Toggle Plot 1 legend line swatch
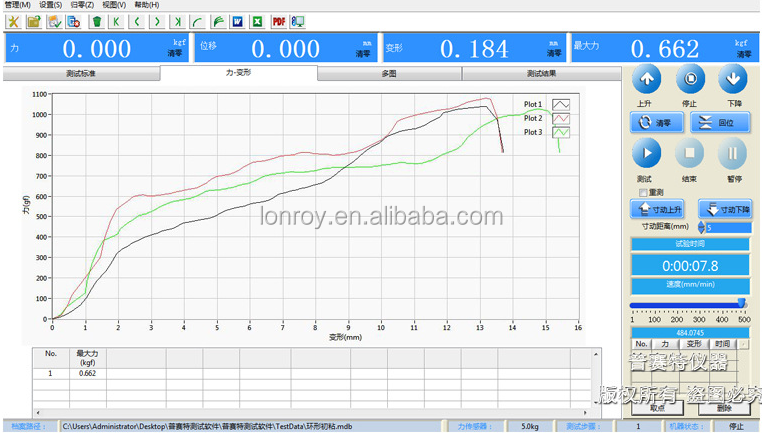The image size is (762, 433). [x=561, y=104]
